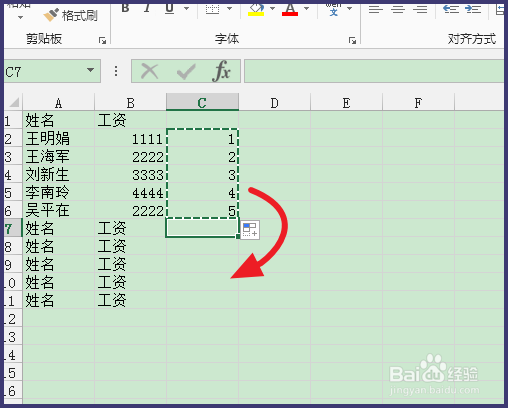Screen dimensions: 508x408
Task: Select header cell 工资 in row 1
Action: click(x=130, y=120)
